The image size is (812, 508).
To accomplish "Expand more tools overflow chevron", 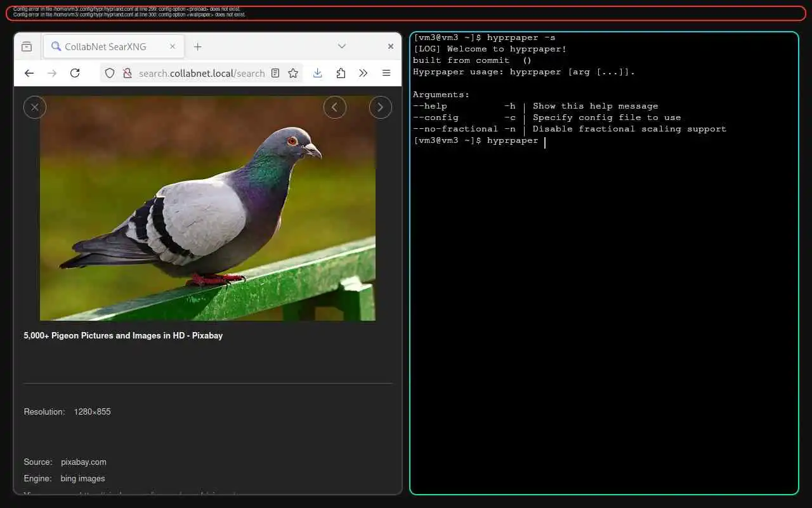I will tap(363, 73).
